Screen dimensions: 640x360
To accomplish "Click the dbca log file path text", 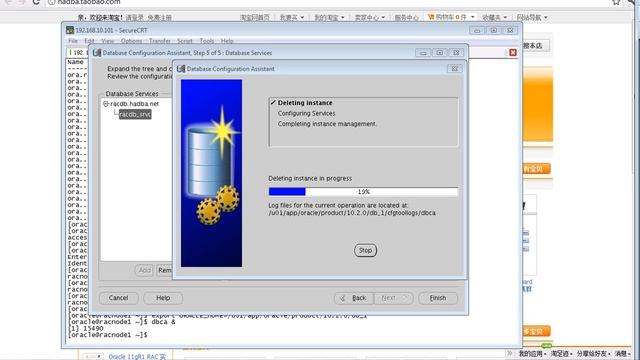I will [x=352, y=213].
